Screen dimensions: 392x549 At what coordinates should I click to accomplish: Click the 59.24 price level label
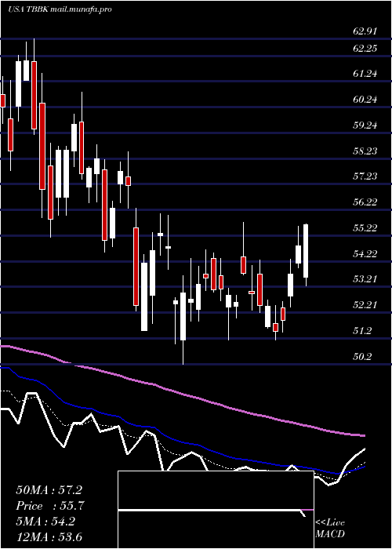pyautogui.click(x=365, y=125)
